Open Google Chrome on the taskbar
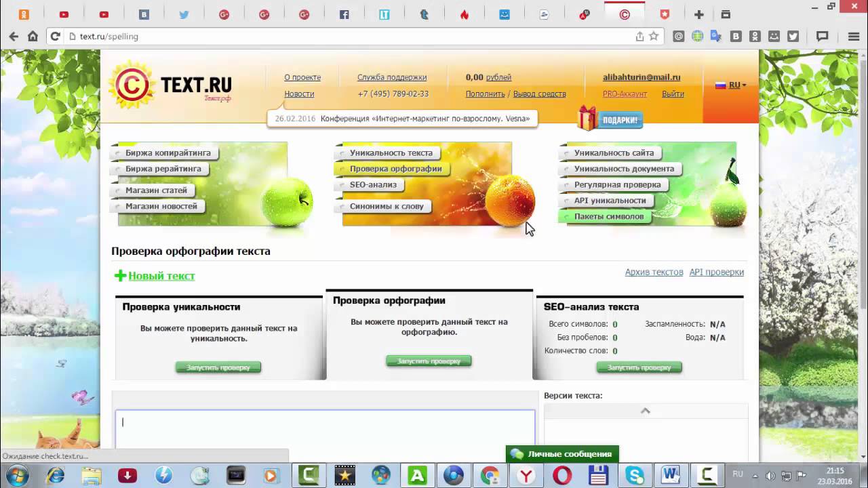The width and height of the screenshot is (868, 488). pyautogui.click(x=490, y=476)
